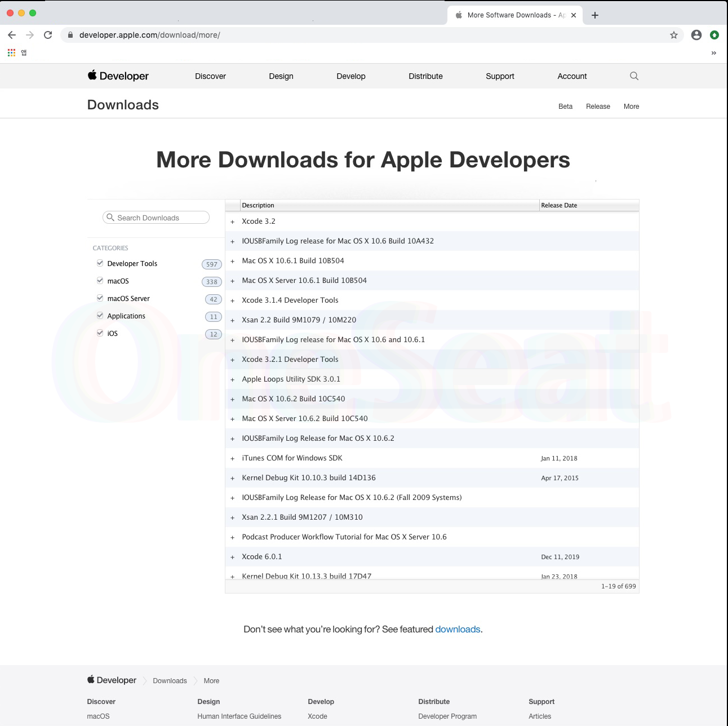The height and width of the screenshot is (726, 728).
Task: Open a new browser tab with plus
Action: (x=595, y=15)
